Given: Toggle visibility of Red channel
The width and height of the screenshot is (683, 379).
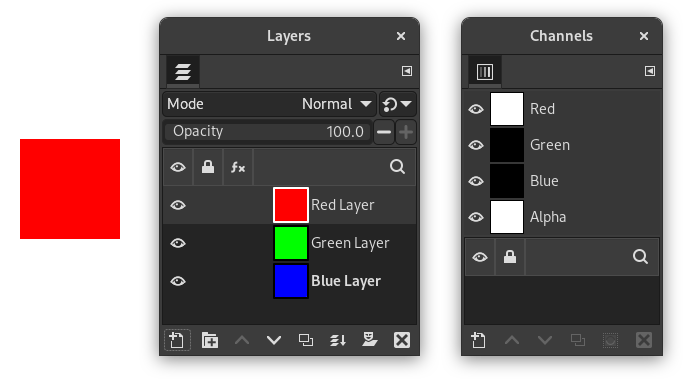Looking at the screenshot, I should click(x=476, y=109).
